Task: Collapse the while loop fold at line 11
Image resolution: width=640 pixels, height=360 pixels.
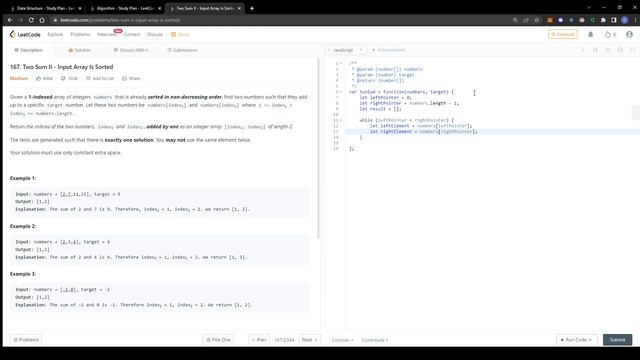Action: 341,120
